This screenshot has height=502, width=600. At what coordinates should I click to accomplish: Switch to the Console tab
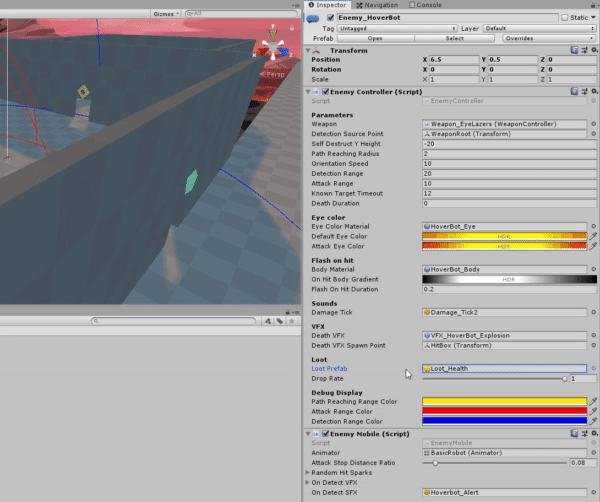coord(426,5)
